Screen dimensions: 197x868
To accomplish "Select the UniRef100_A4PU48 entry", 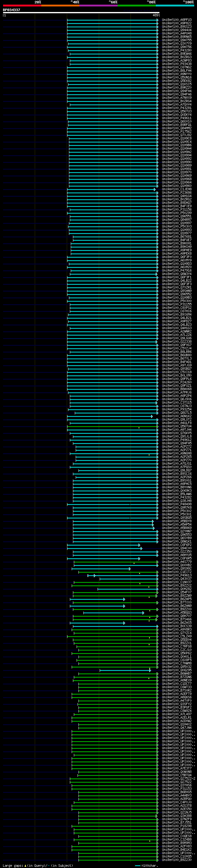I will [x=177, y=33].
